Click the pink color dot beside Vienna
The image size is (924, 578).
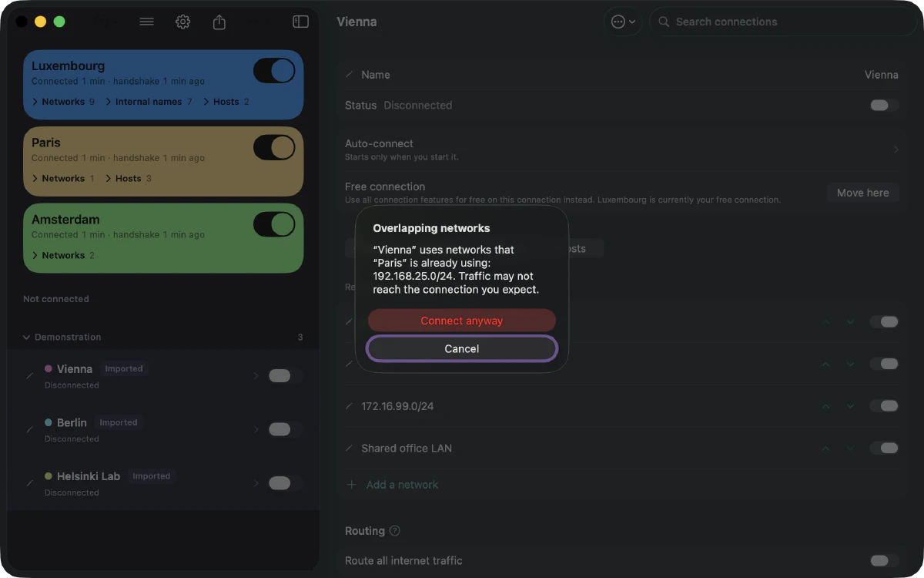49,369
